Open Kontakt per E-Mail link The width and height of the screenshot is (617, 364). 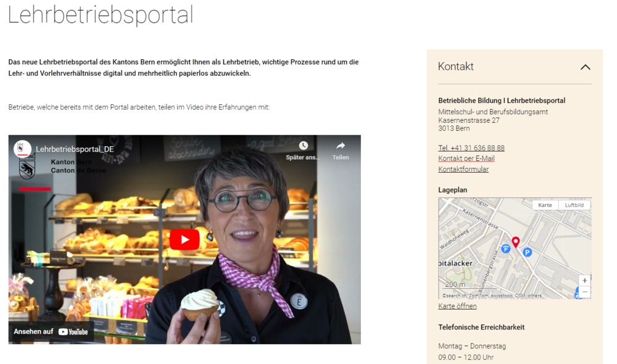click(466, 158)
